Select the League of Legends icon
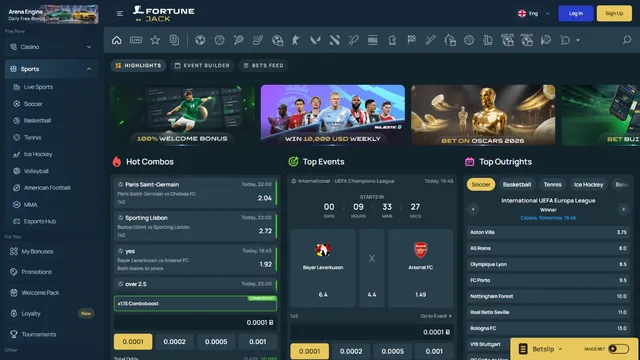Image resolution: width=640 pixels, height=360 pixels. click(488, 40)
